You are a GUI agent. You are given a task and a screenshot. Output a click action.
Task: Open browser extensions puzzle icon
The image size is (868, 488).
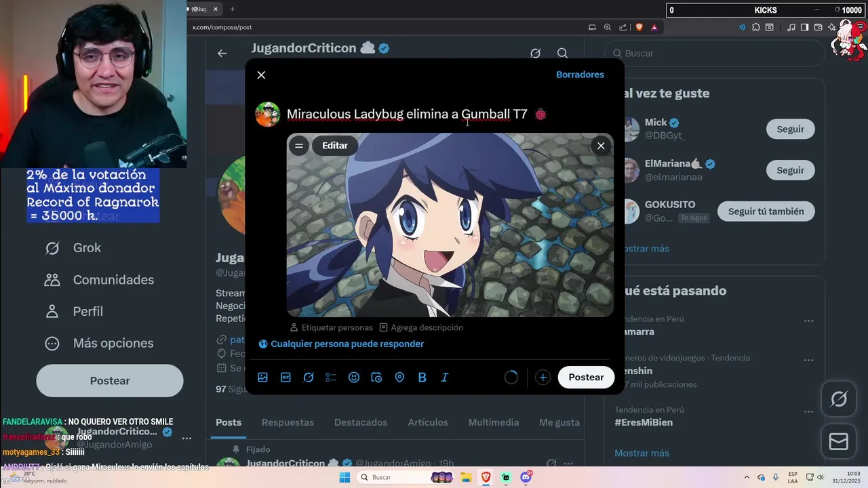[756, 27]
